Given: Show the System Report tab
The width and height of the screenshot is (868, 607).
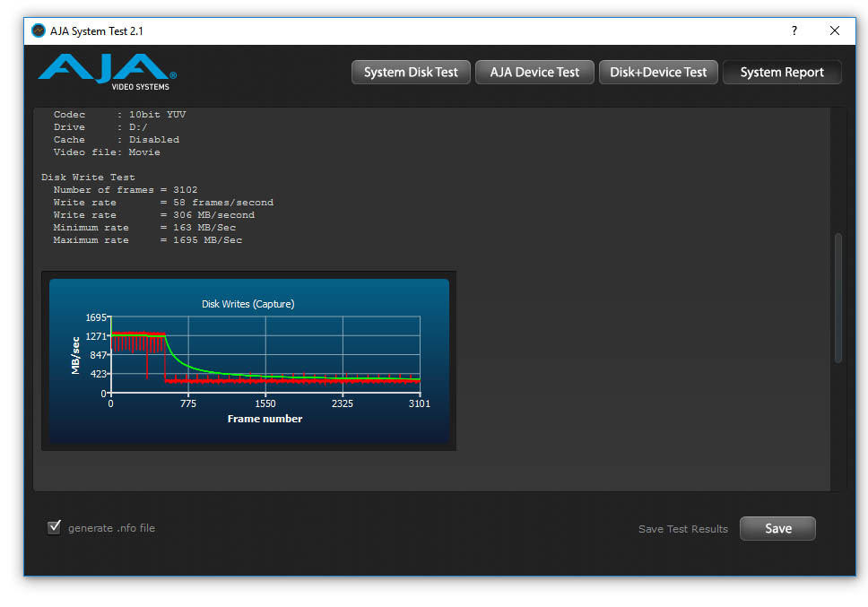Looking at the screenshot, I should 782,73.
